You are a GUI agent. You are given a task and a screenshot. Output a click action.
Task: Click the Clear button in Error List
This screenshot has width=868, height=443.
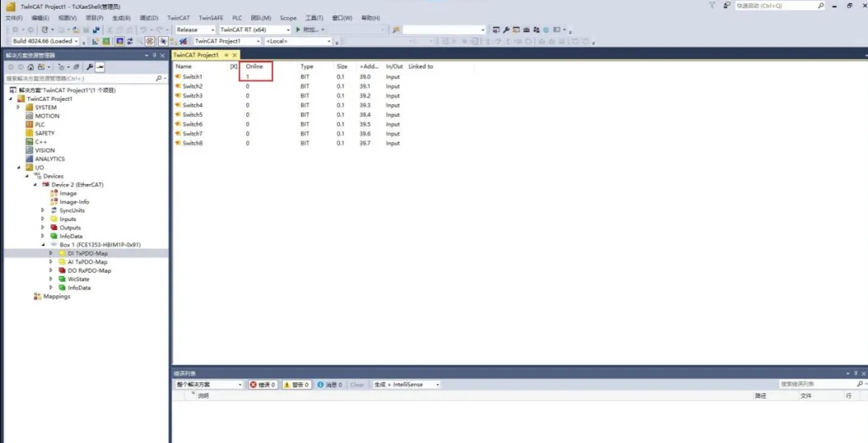pos(357,384)
